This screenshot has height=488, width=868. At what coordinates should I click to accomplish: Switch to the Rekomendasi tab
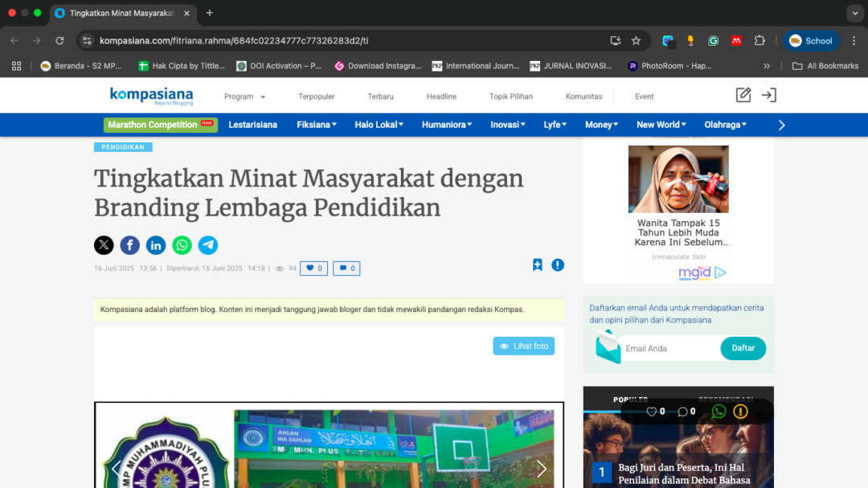point(726,400)
